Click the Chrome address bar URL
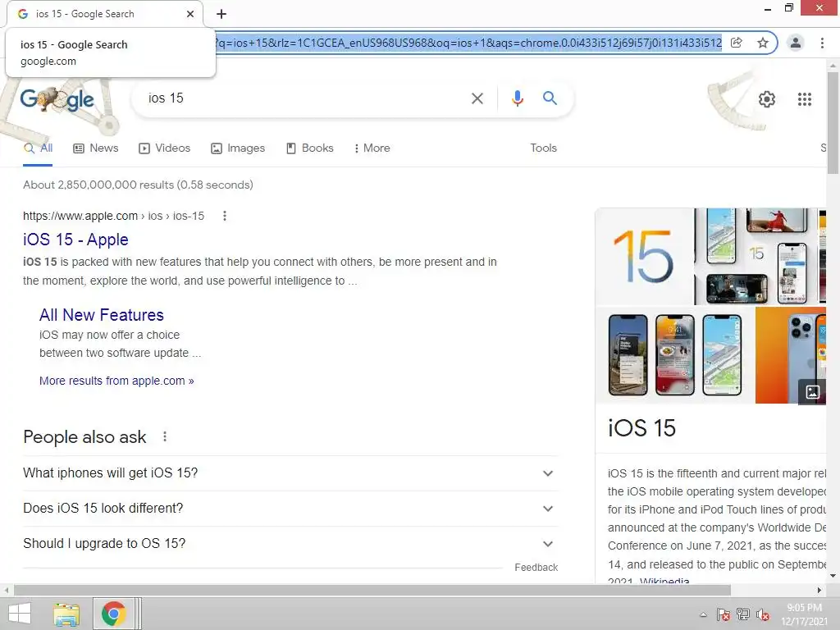 click(x=467, y=43)
